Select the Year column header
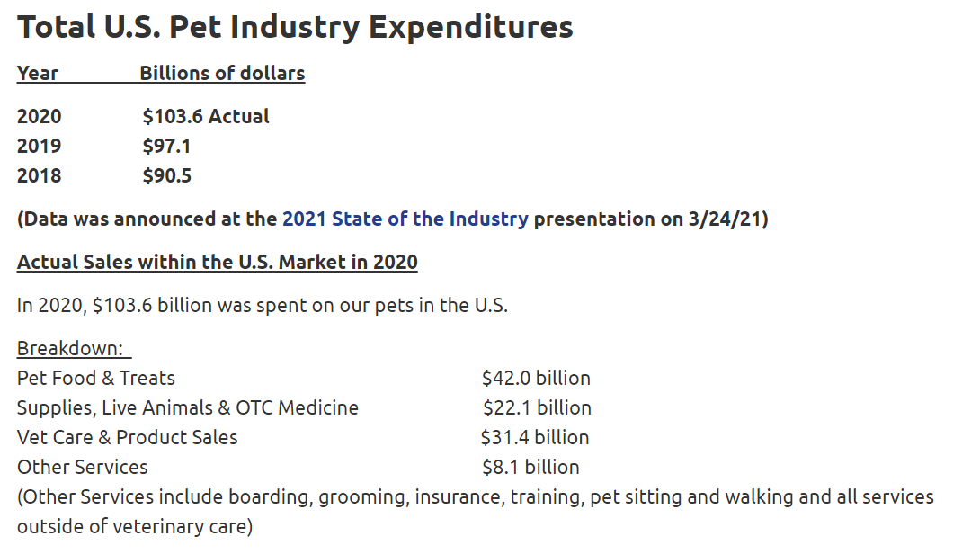The height and width of the screenshot is (554, 980). [38, 73]
